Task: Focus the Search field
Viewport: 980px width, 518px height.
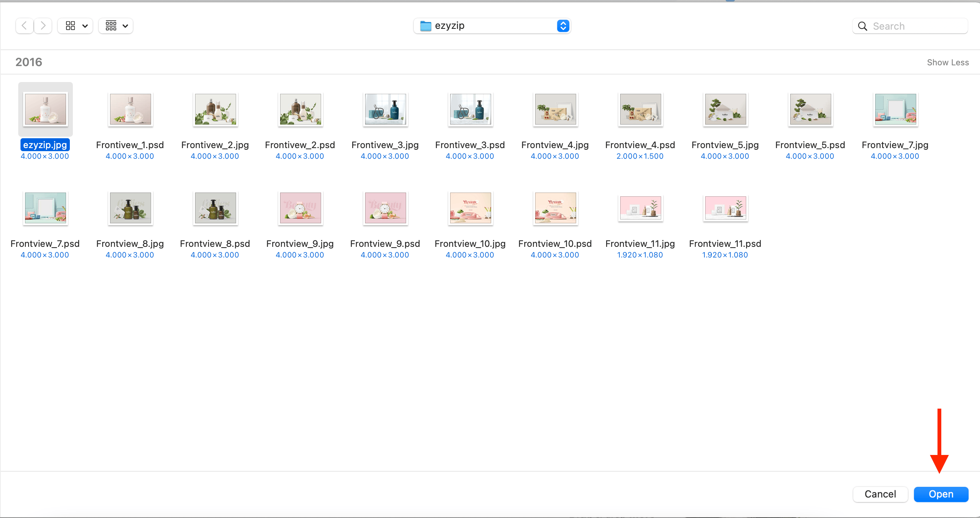Action: [x=910, y=26]
